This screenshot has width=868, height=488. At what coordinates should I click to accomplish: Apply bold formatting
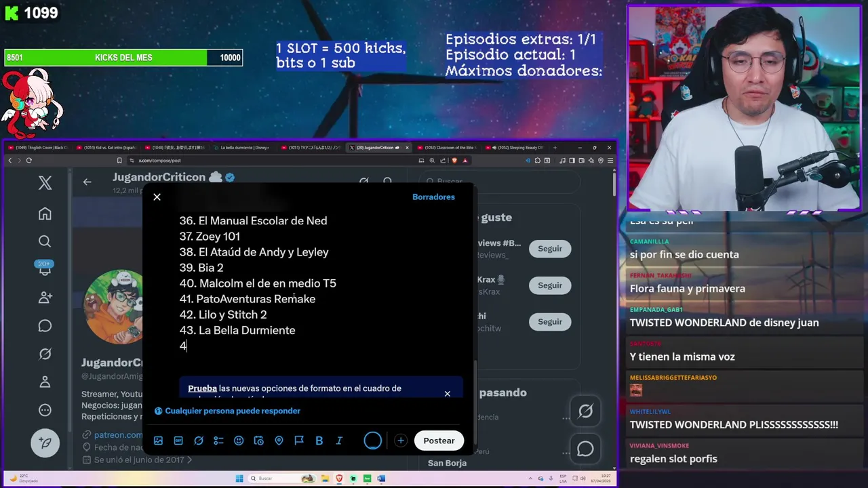pyautogui.click(x=319, y=441)
